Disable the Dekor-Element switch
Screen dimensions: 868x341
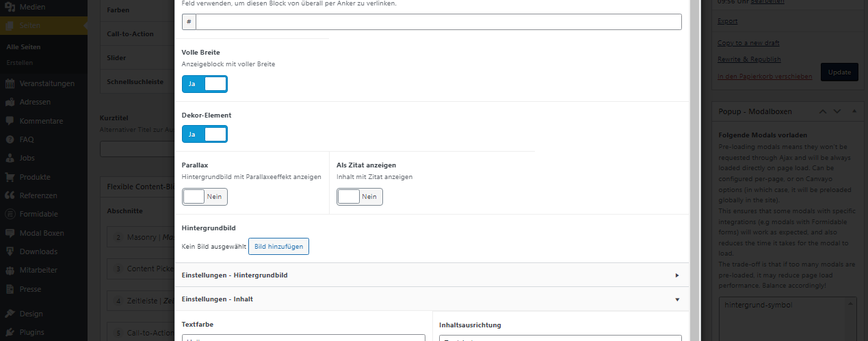pyautogui.click(x=205, y=135)
